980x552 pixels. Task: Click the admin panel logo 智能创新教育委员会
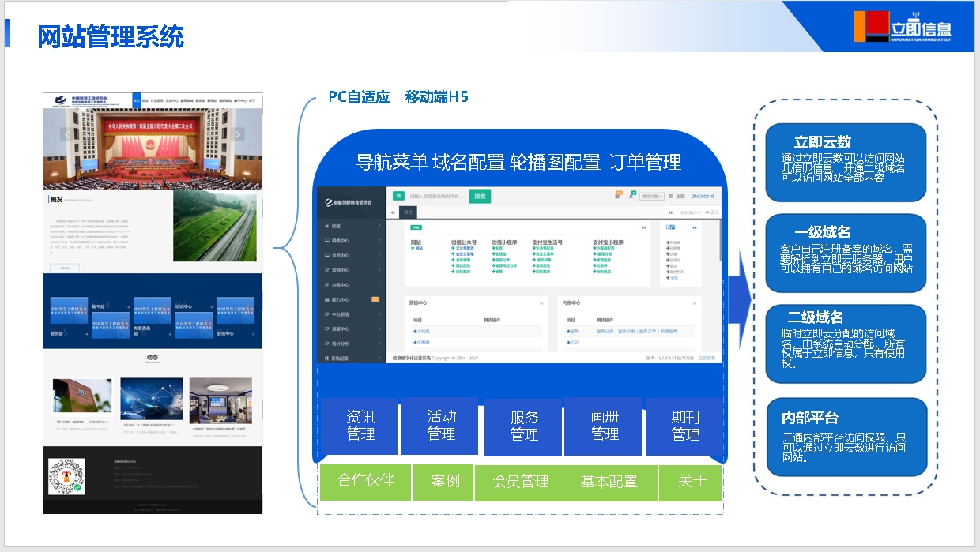point(348,202)
